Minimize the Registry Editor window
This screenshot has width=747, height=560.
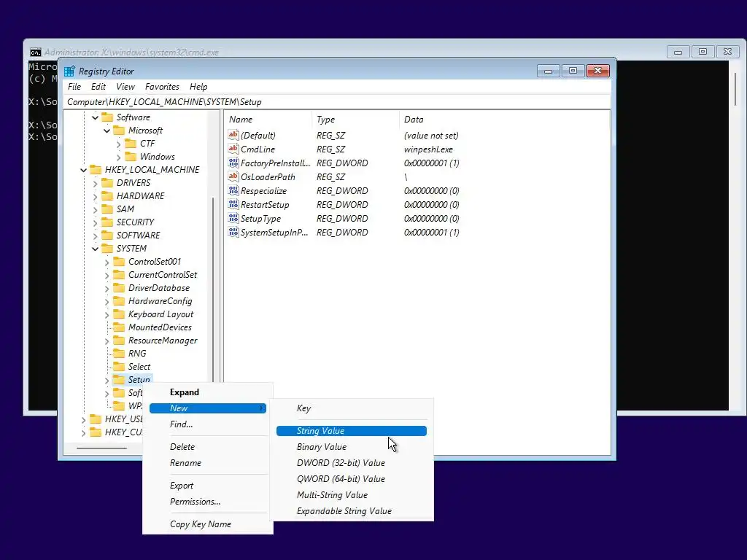click(x=548, y=71)
